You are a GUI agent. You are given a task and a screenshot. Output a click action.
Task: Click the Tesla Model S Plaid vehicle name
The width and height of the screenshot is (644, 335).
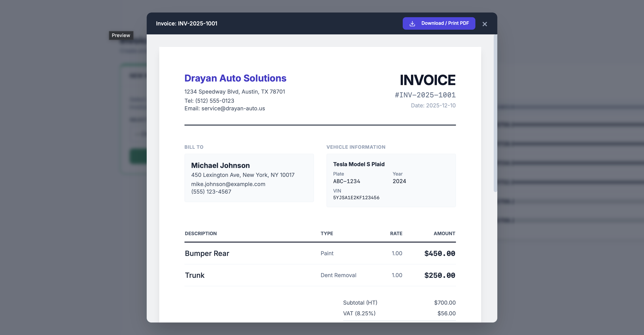coord(359,164)
